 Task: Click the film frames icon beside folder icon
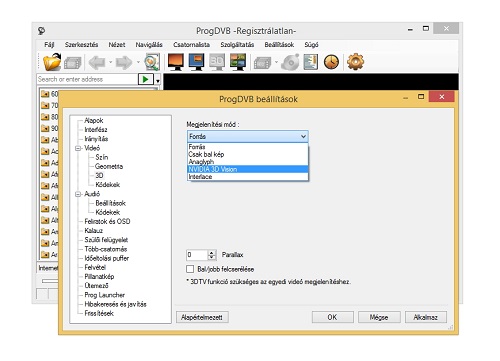click(73, 63)
